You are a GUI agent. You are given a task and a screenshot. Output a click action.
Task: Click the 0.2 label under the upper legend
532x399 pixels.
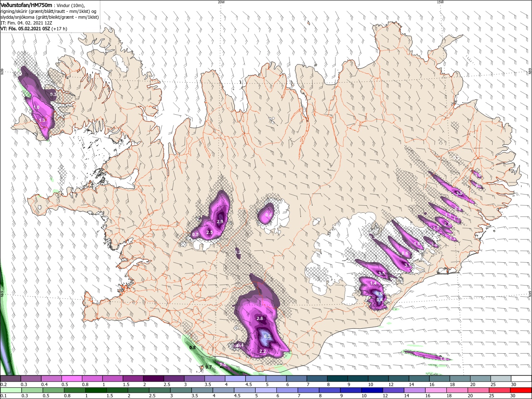pyautogui.click(x=3, y=384)
